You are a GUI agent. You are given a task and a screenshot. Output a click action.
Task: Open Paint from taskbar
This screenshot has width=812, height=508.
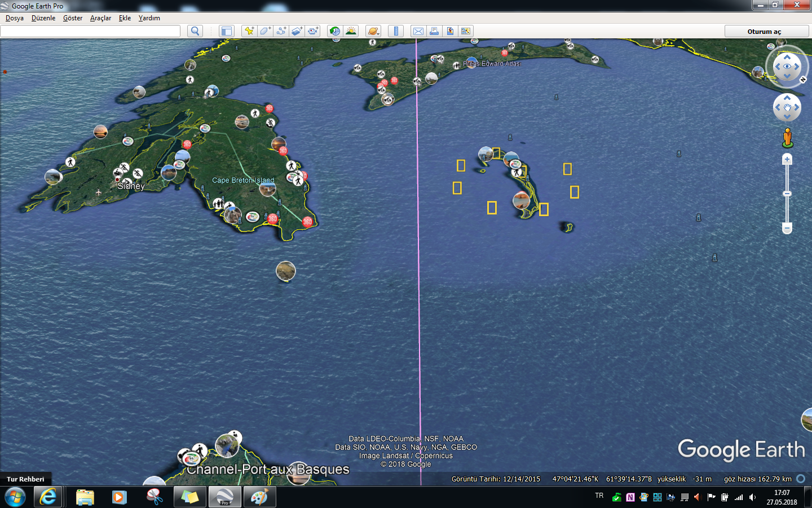click(x=259, y=497)
